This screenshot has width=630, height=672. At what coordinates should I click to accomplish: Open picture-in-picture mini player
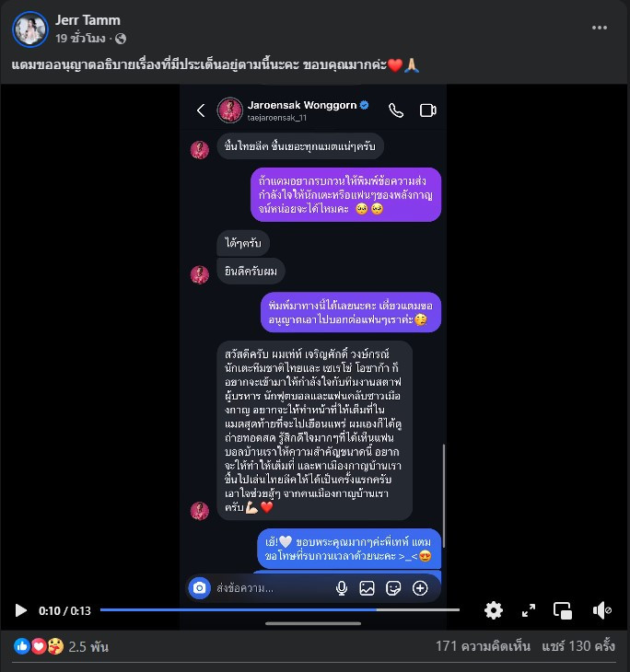click(563, 610)
